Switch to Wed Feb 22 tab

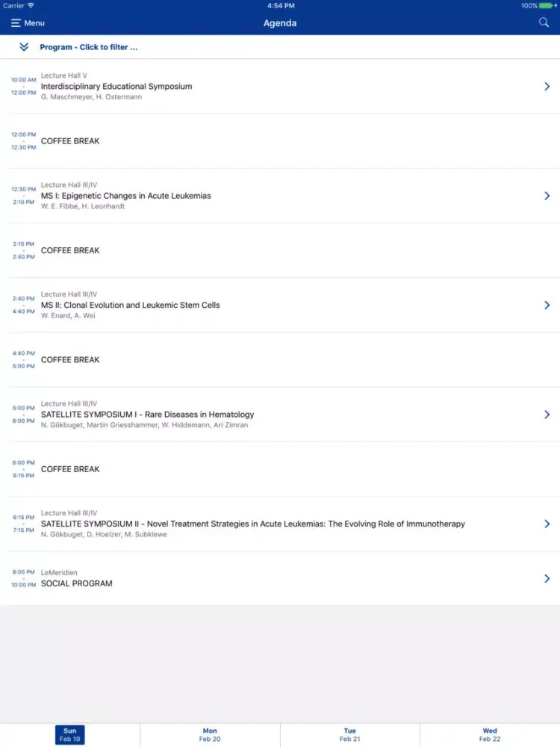coord(490,735)
